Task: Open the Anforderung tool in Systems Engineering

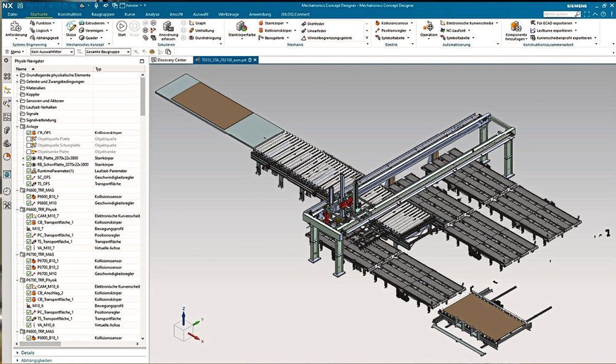Action: coord(16,28)
